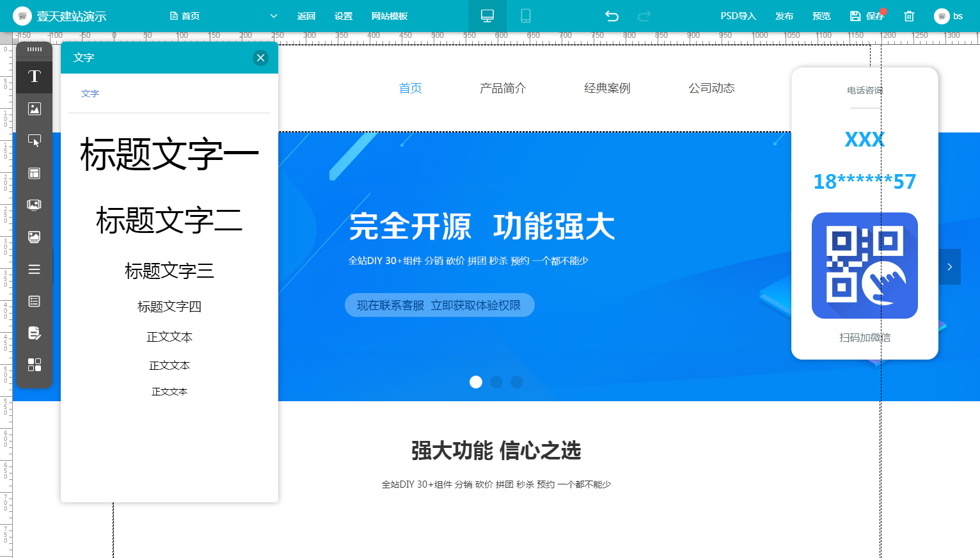Click 现在联系客服 立即获取体验权限 button
The image size is (980, 558).
[x=439, y=305]
